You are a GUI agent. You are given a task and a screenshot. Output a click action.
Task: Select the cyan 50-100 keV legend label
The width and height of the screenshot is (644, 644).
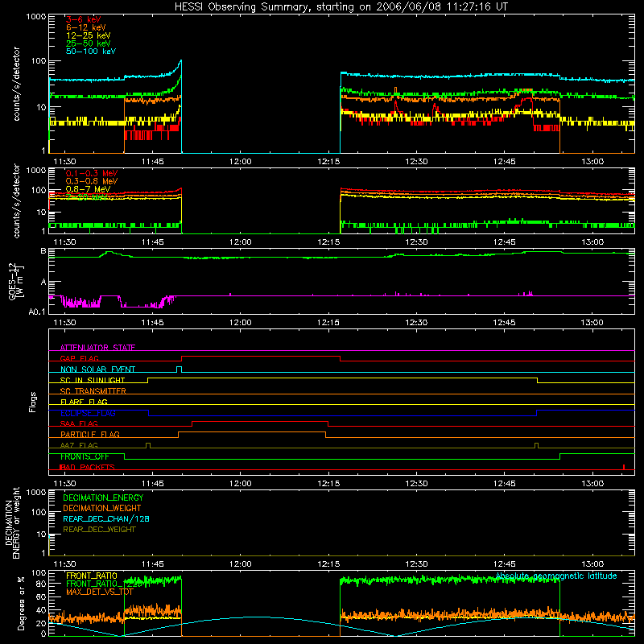(91, 52)
